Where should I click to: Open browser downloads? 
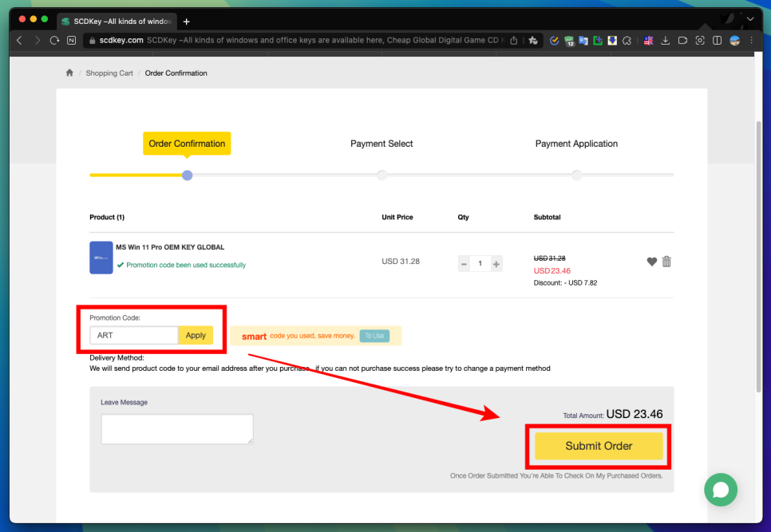pyautogui.click(x=666, y=41)
